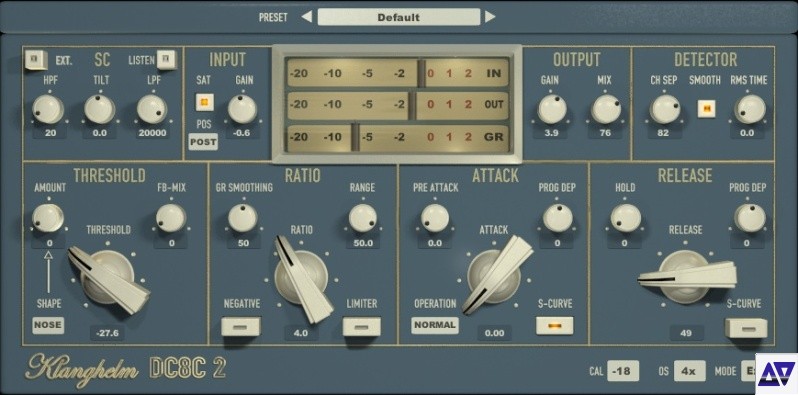Click the next preset right arrow
Image resolution: width=798 pixels, height=395 pixels.
(x=490, y=17)
